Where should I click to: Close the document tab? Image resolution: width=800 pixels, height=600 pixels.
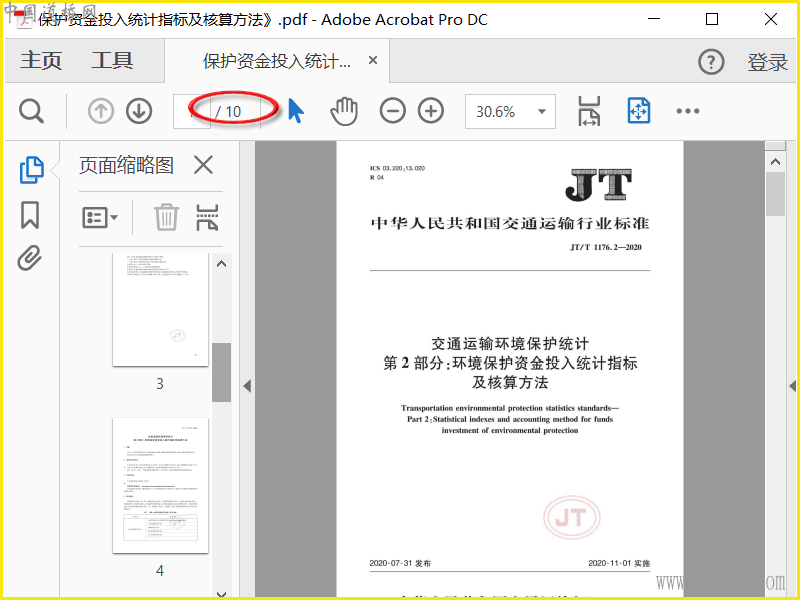tap(373, 60)
